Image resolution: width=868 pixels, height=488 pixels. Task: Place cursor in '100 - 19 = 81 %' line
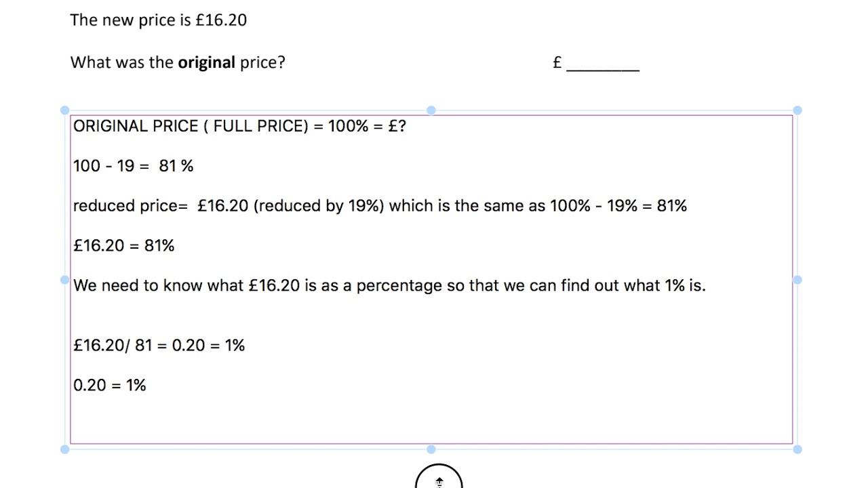click(x=134, y=165)
